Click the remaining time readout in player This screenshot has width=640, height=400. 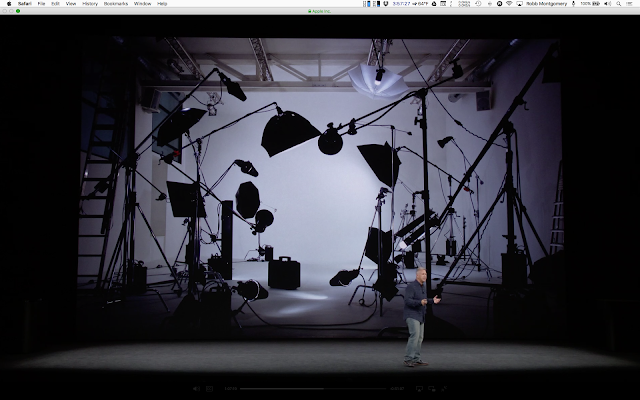[x=397, y=389]
